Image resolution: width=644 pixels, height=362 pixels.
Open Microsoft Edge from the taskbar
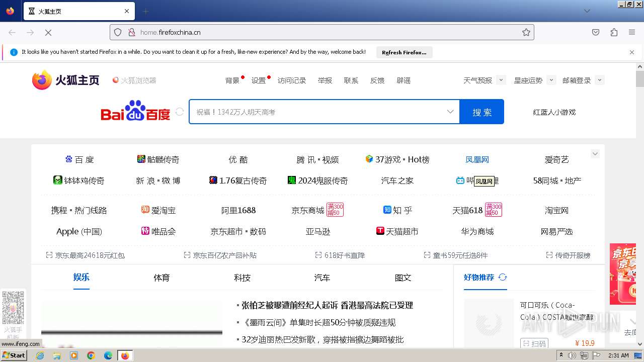click(x=108, y=355)
